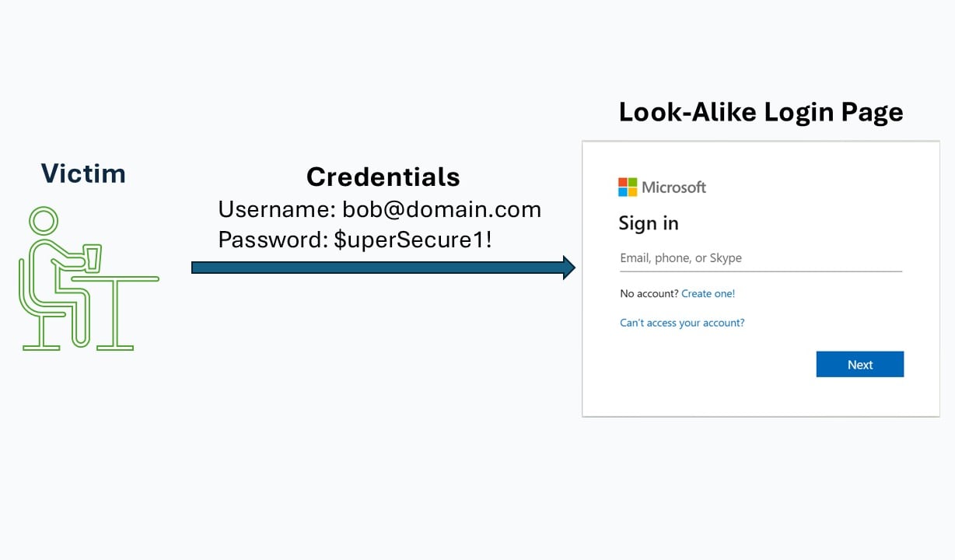Click the red square of the Microsoft logo
The image size is (955, 560).
click(x=623, y=183)
